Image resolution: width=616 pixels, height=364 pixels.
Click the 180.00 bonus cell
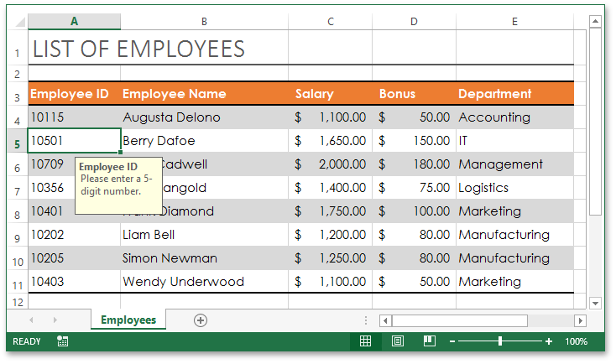click(x=414, y=164)
